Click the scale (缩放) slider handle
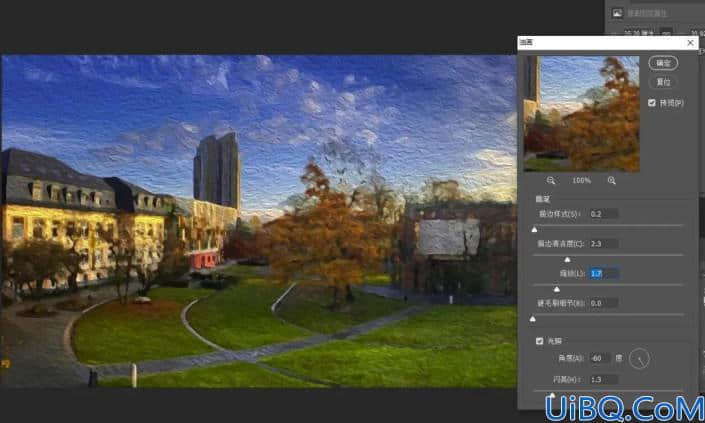The width and height of the screenshot is (705, 423). 557,289
